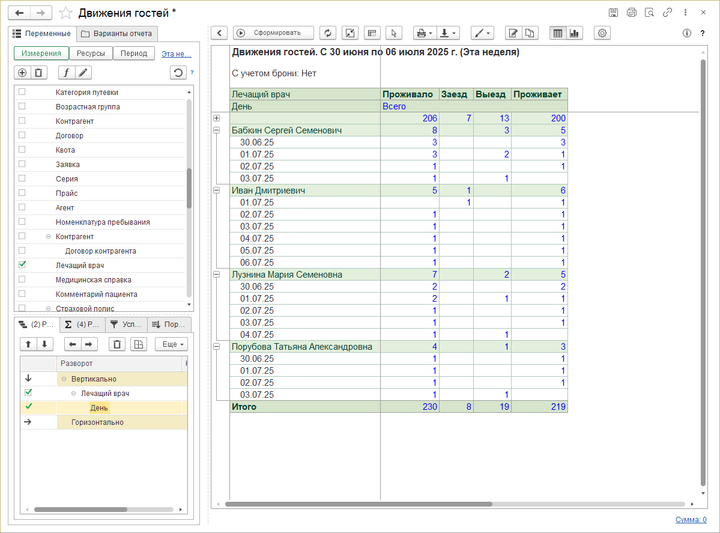Open the Еще dropdown menu
The image size is (720, 533).
(171, 344)
